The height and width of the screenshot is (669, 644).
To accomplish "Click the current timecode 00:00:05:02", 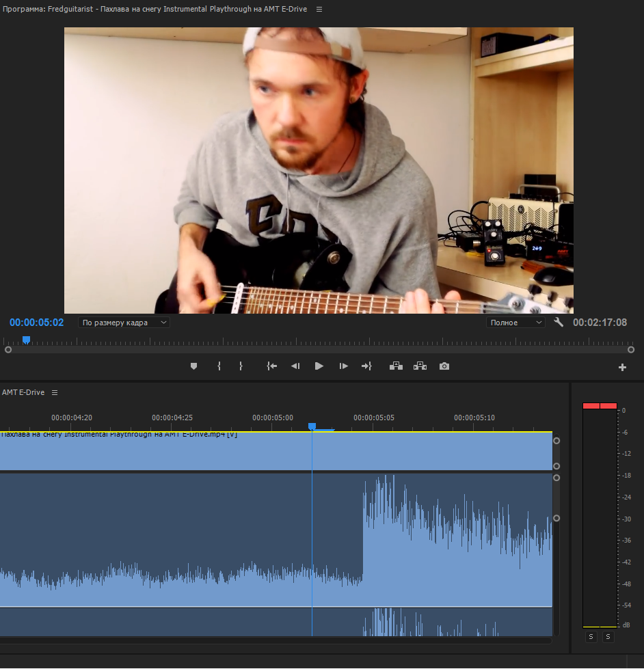I will [x=37, y=323].
